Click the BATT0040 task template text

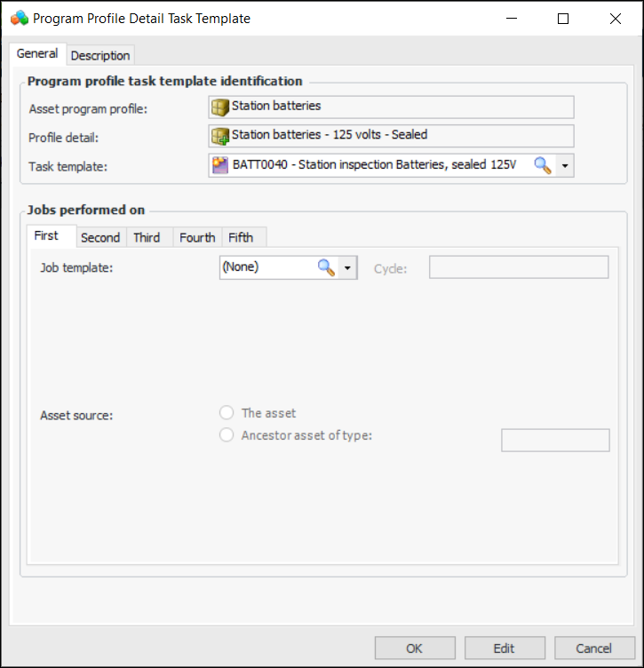pos(374,164)
